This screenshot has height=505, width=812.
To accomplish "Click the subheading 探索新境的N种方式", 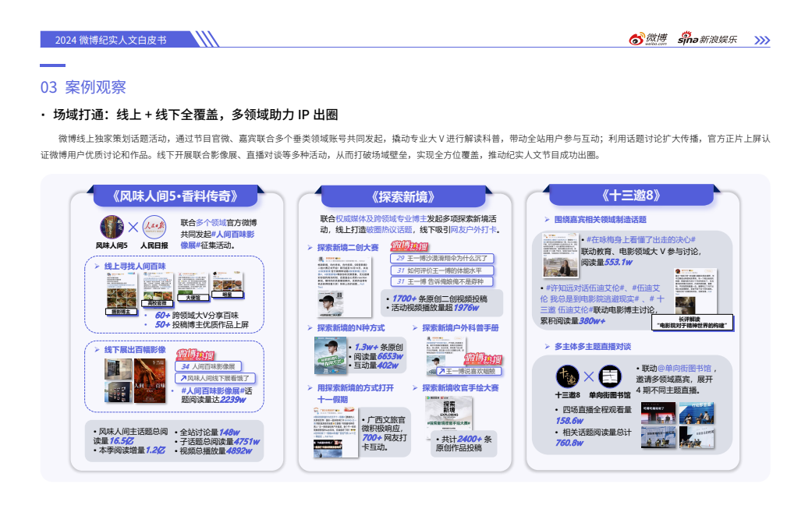I will click(350, 327).
